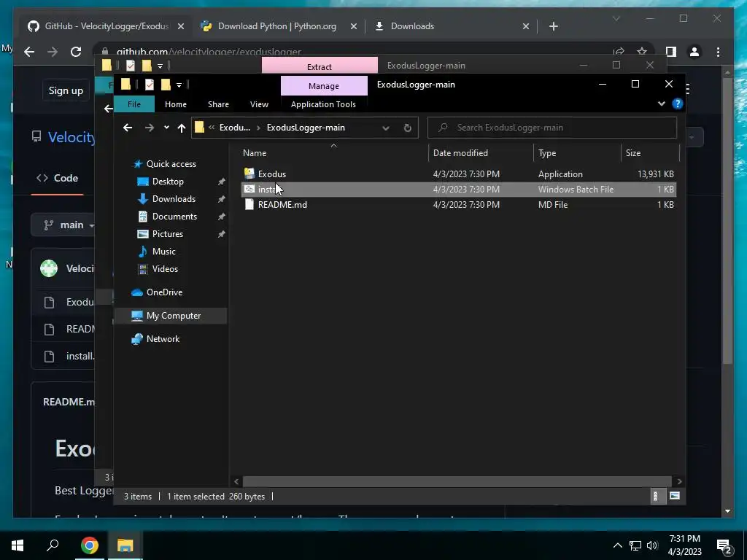Image resolution: width=747 pixels, height=560 pixels.
Task: Open a new Chrome tab
Action: point(553,27)
